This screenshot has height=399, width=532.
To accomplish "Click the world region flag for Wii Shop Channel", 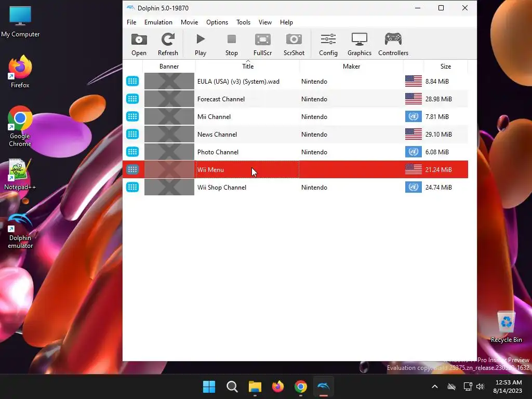I will (413, 187).
